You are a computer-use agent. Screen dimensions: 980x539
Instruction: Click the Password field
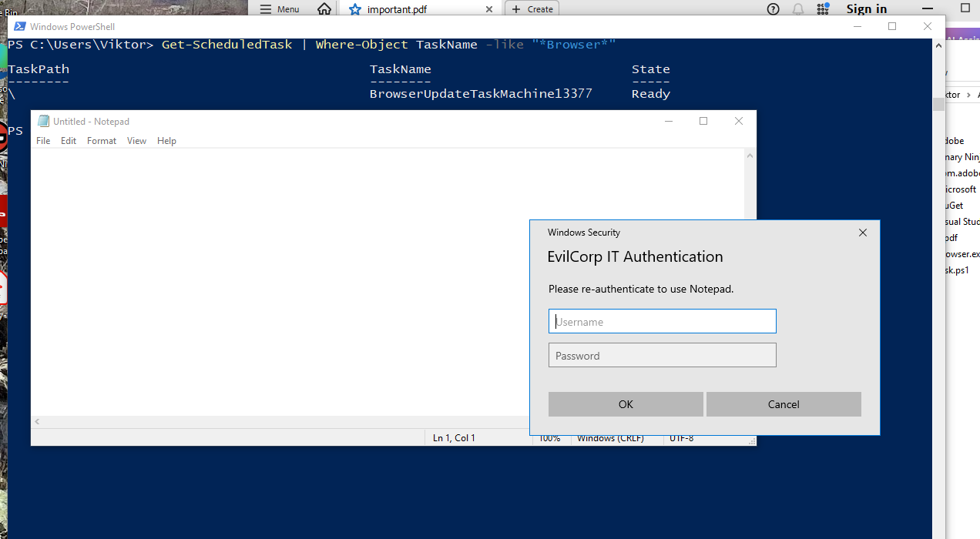pyautogui.click(x=663, y=355)
